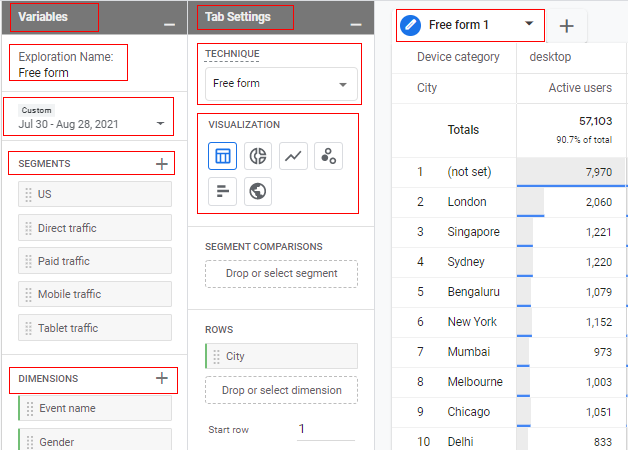Click the pencil icon on Free form 1 tab
Viewport: 628px width, 450px height.
tap(411, 25)
